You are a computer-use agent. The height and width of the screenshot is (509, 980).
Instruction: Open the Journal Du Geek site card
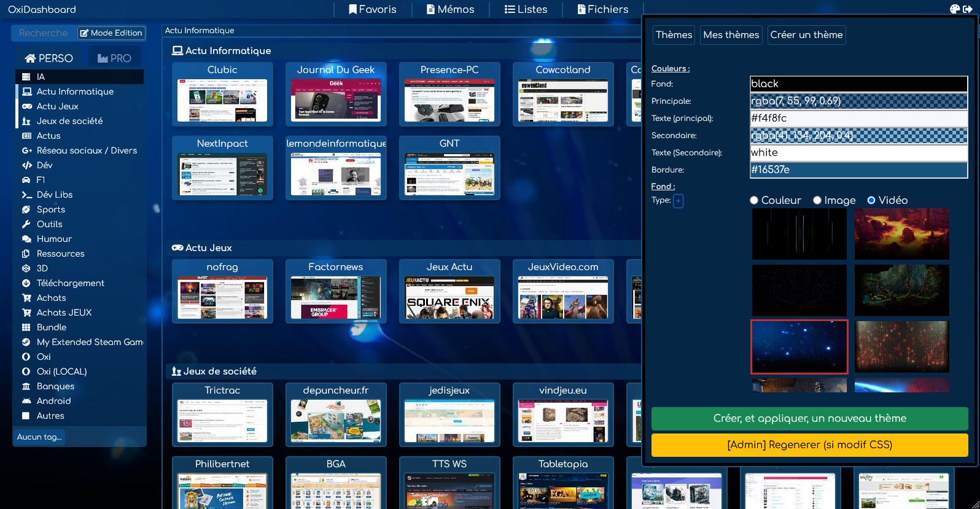pos(336,94)
